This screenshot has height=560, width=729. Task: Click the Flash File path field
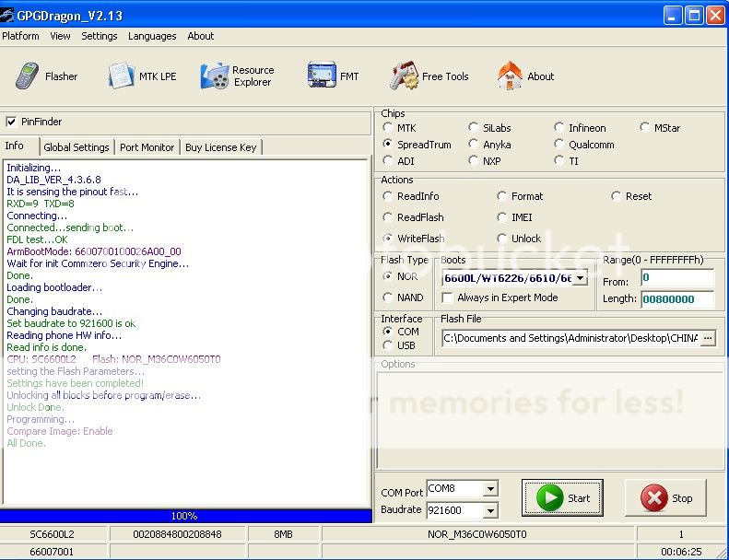click(x=570, y=338)
